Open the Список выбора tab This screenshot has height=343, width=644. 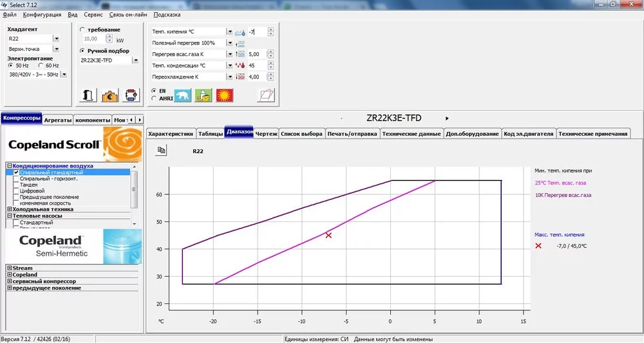click(x=301, y=134)
